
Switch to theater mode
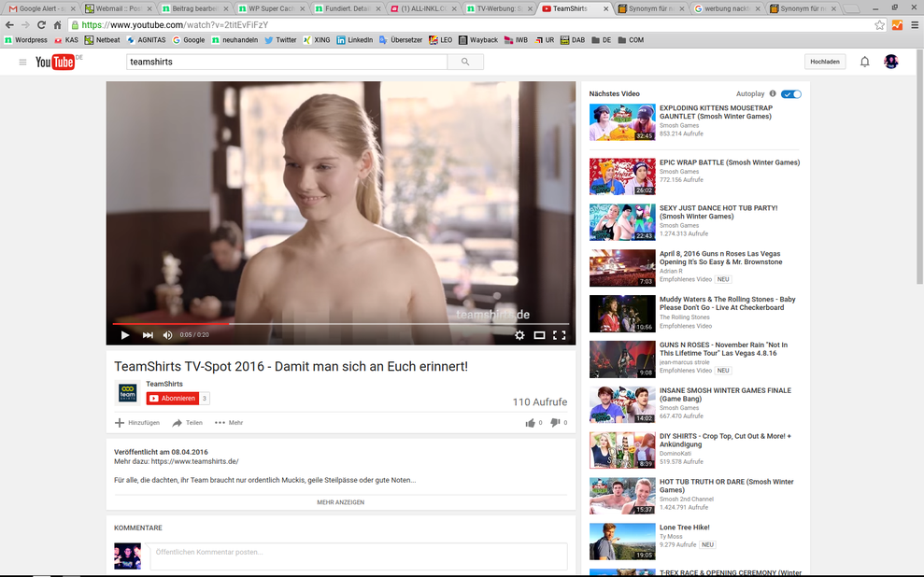coord(539,335)
